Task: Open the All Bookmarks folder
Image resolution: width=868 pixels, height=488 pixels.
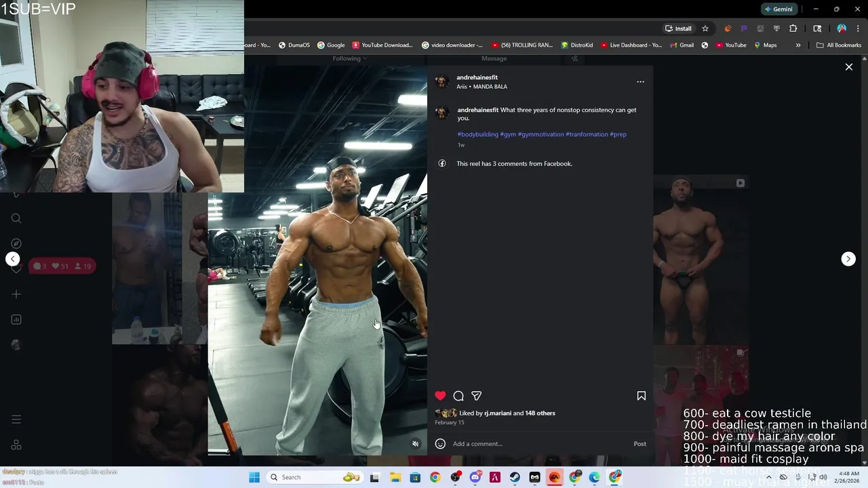Action: tap(839, 45)
